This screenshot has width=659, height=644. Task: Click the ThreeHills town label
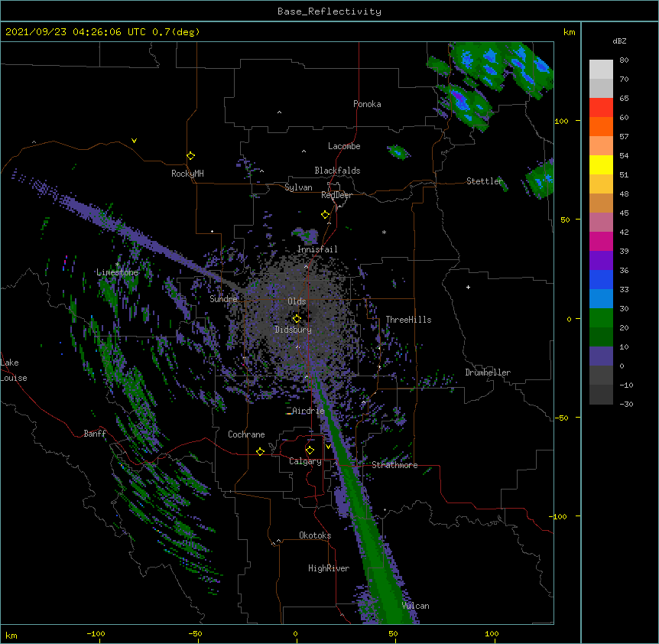click(x=408, y=320)
